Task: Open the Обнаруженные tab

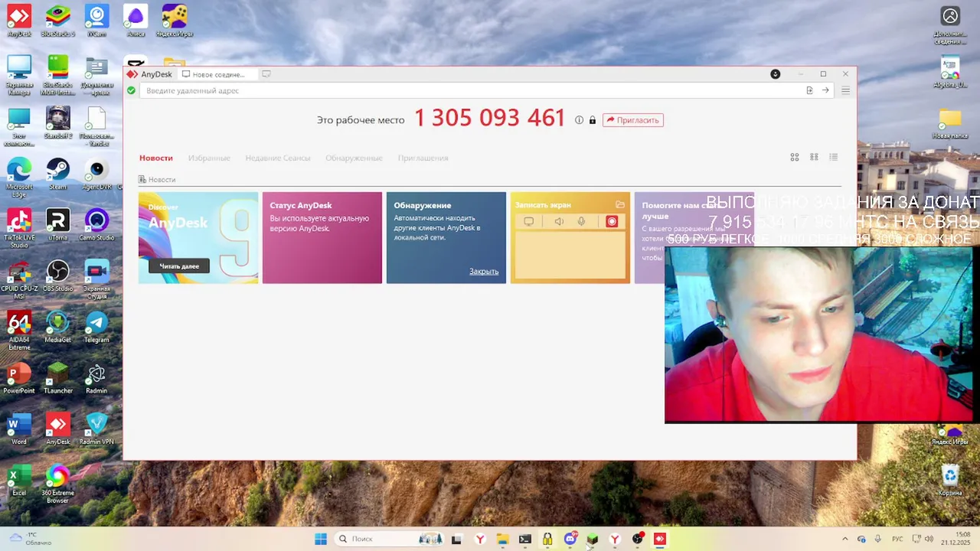Action: pyautogui.click(x=354, y=158)
